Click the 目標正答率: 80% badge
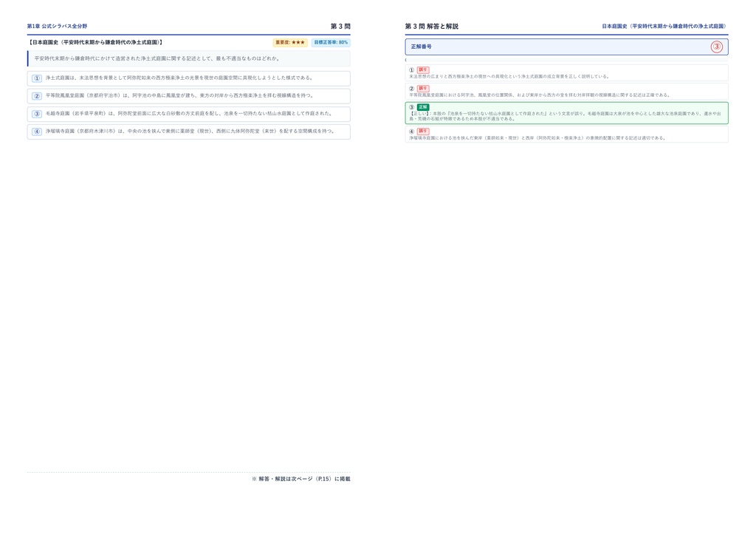The image size is (756, 535). 331,42
